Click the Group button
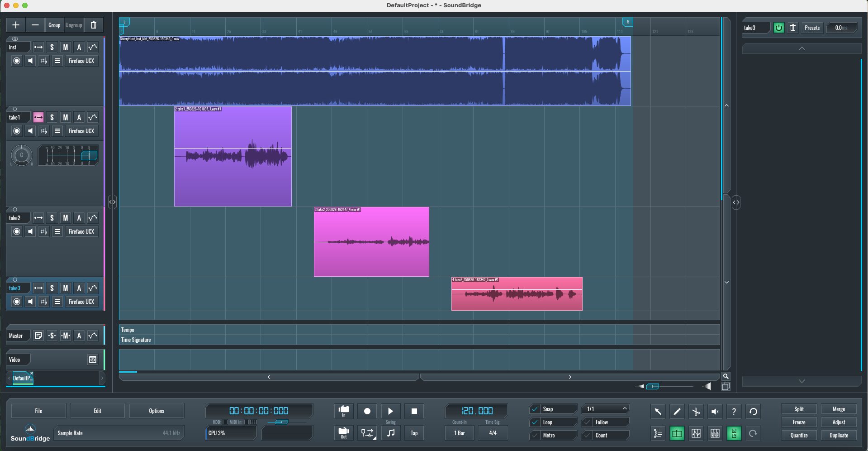 (x=54, y=25)
